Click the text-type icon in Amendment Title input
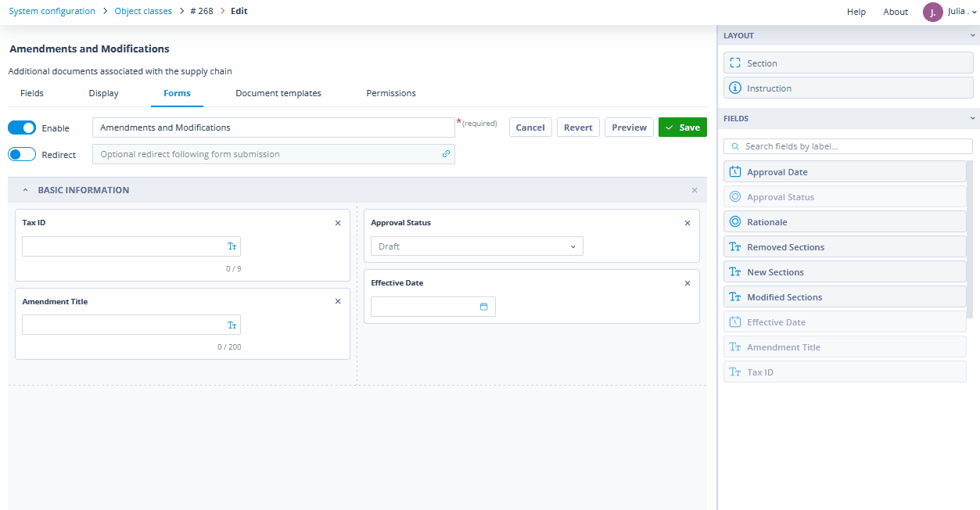The height and width of the screenshot is (510, 980). pyautogui.click(x=232, y=325)
